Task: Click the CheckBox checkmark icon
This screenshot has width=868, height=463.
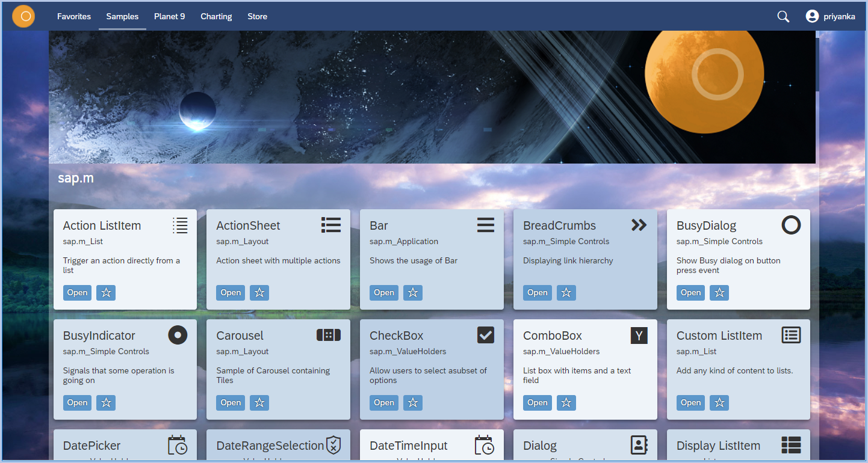Action: pyautogui.click(x=486, y=334)
